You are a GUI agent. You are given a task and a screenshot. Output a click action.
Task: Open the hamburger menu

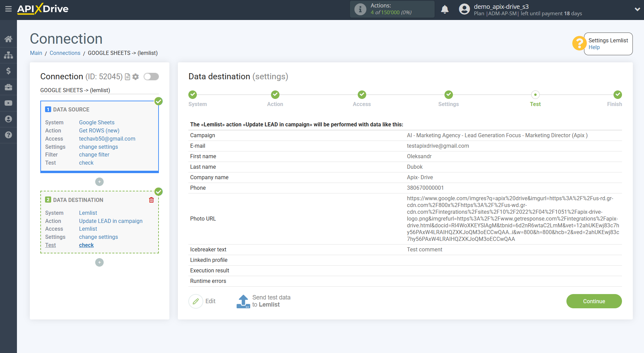(x=8, y=9)
